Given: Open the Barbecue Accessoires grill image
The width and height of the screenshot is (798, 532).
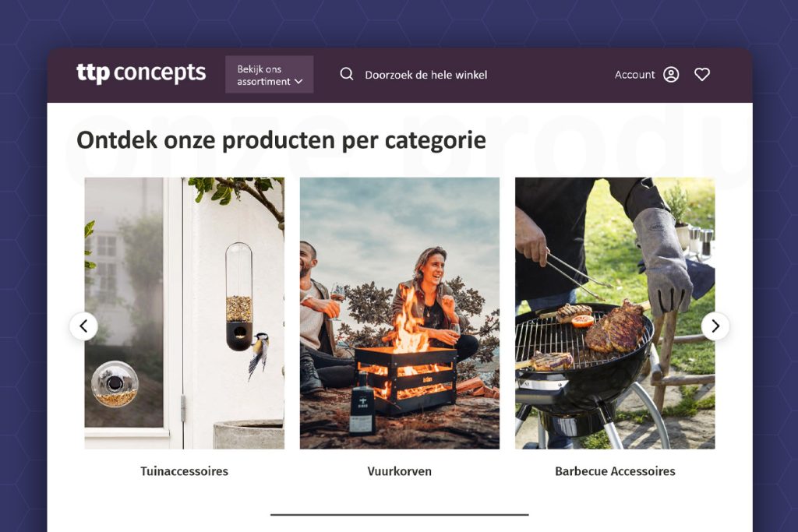Looking at the screenshot, I should click(615, 313).
